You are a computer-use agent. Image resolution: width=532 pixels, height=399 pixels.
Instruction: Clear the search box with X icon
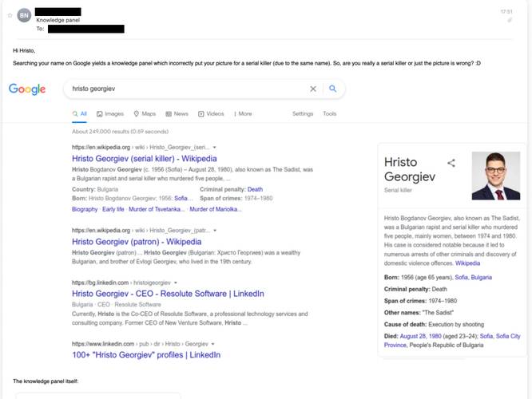[313, 89]
